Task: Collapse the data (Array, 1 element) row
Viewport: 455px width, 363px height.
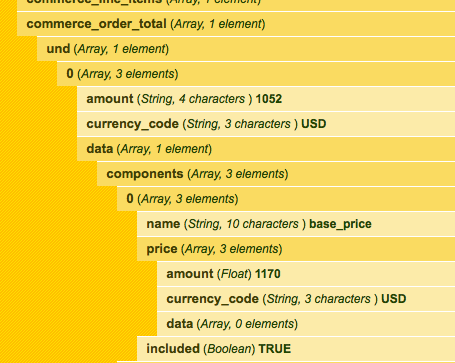Action: point(266,149)
